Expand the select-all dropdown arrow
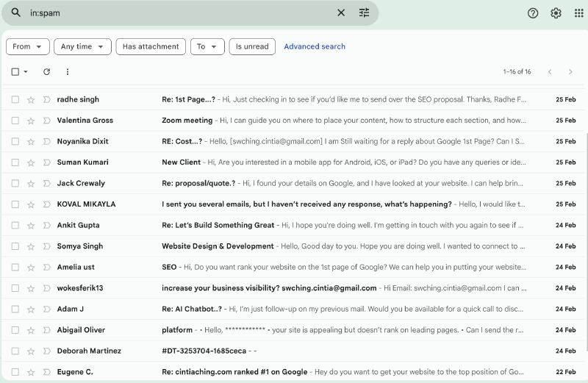Image resolution: width=588 pixels, height=383 pixels. (26, 71)
